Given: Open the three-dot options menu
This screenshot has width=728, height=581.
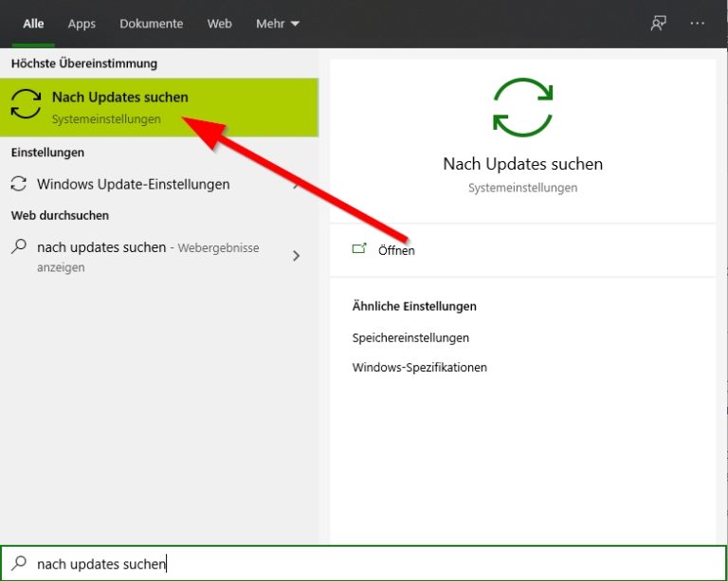Looking at the screenshot, I should point(698,23).
